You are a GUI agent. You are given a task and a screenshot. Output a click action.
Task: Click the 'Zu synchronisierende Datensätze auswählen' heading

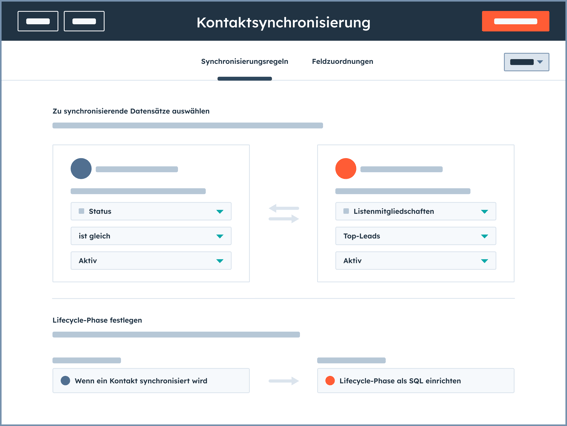[x=131, y=111]
